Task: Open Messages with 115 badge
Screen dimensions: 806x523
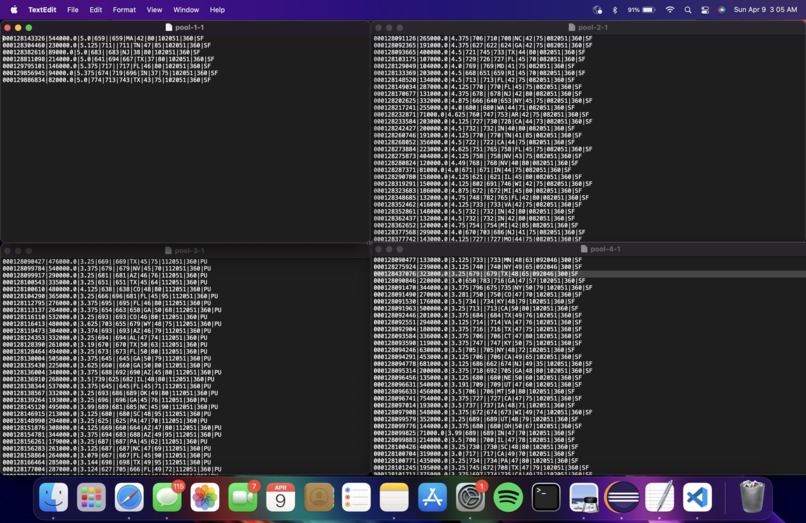Action: (168, 497)
